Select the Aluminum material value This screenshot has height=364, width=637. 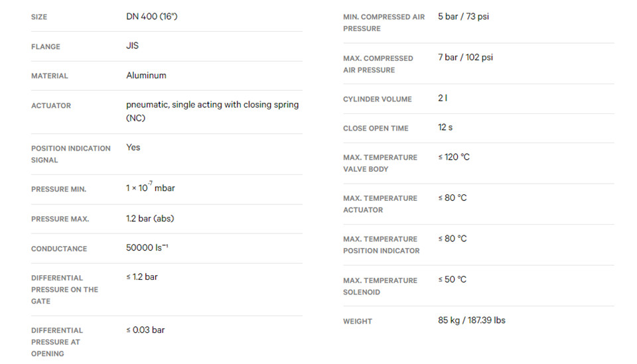click(146, 76)
